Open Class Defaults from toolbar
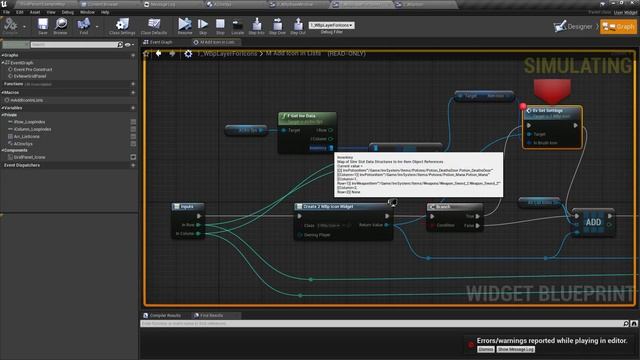This screenshot has height=360, width=640. [x=153, y=26]
